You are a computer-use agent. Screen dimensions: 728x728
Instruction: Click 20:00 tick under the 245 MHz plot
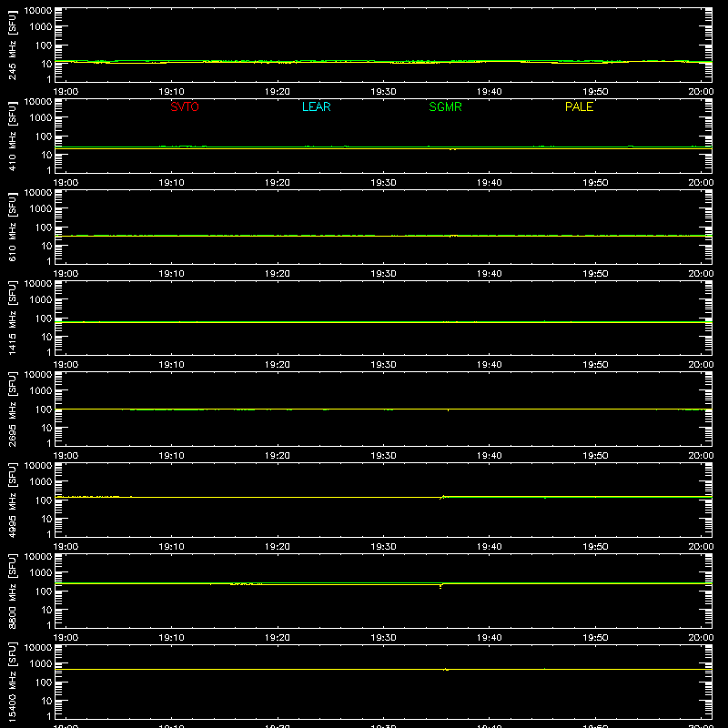point(701,92)
